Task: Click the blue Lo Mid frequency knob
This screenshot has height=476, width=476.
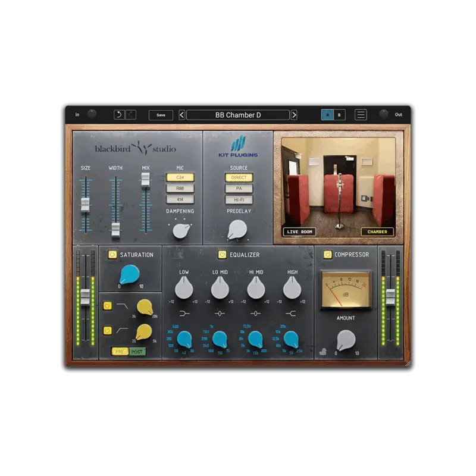Action: (x=220, y=339)
